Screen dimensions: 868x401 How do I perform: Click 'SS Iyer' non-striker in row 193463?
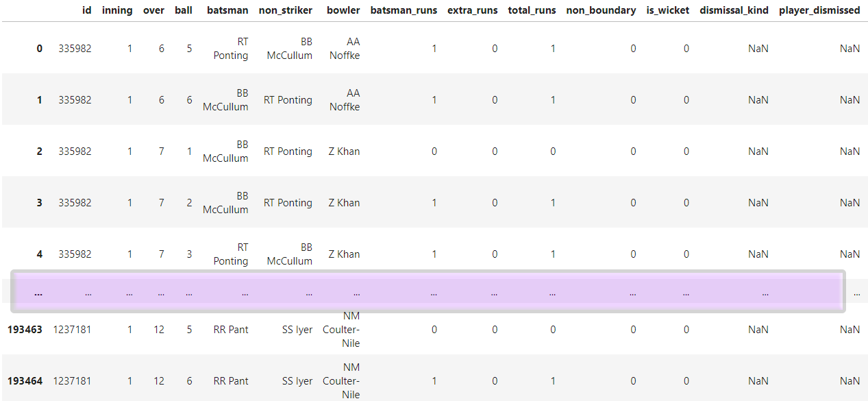[297, 330]
